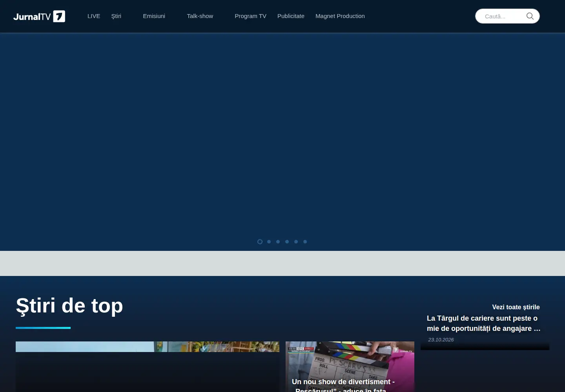Open the JurnalTV logo homepage link
The height and width of the screenshot is (392, 565).
39,16
